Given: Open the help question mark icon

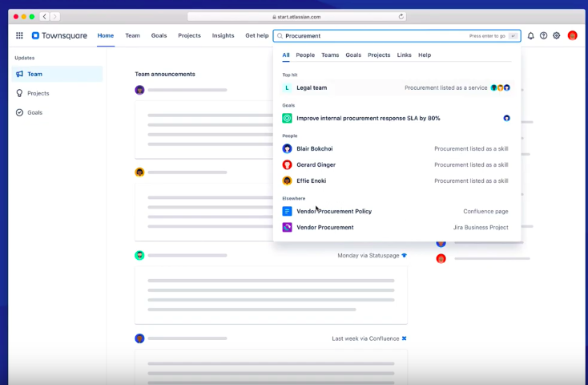Looking at the screenshot, I should tap(543, 35).
